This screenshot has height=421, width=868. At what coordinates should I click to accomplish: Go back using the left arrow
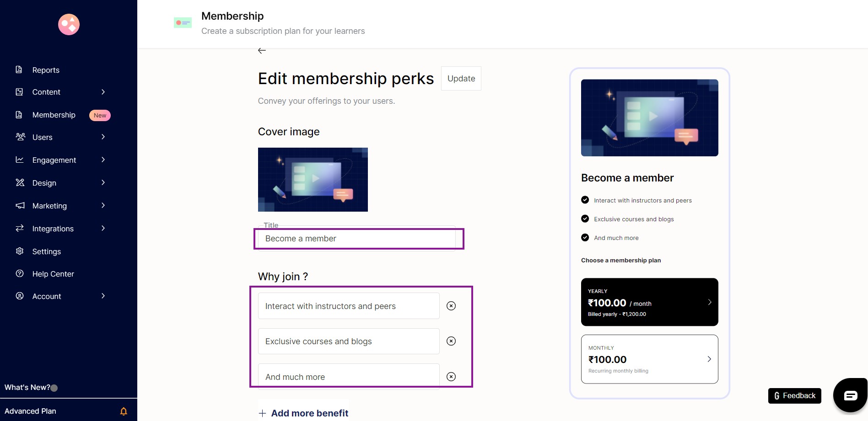click(x=262, y=50)
